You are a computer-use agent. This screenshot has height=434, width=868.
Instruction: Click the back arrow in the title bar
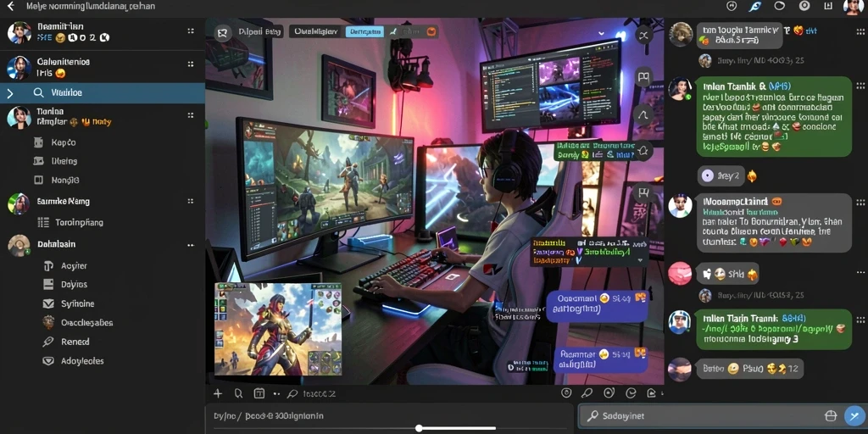coord(10,7)
